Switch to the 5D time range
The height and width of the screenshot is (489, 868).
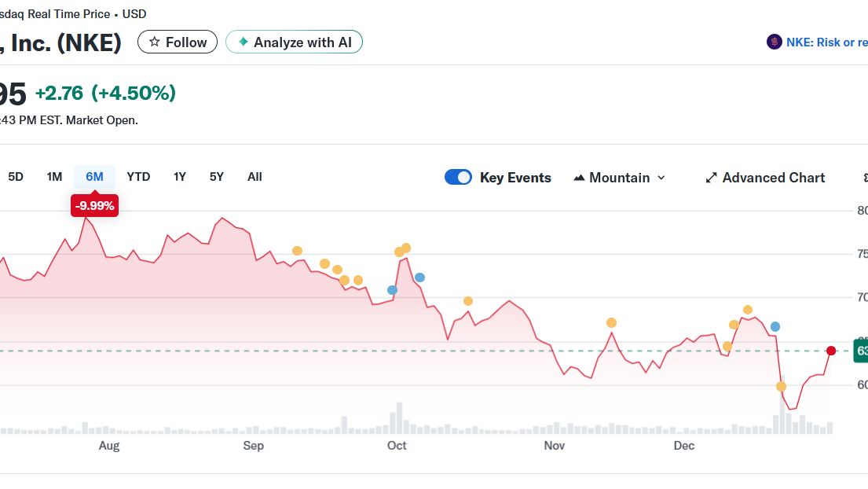16,177
